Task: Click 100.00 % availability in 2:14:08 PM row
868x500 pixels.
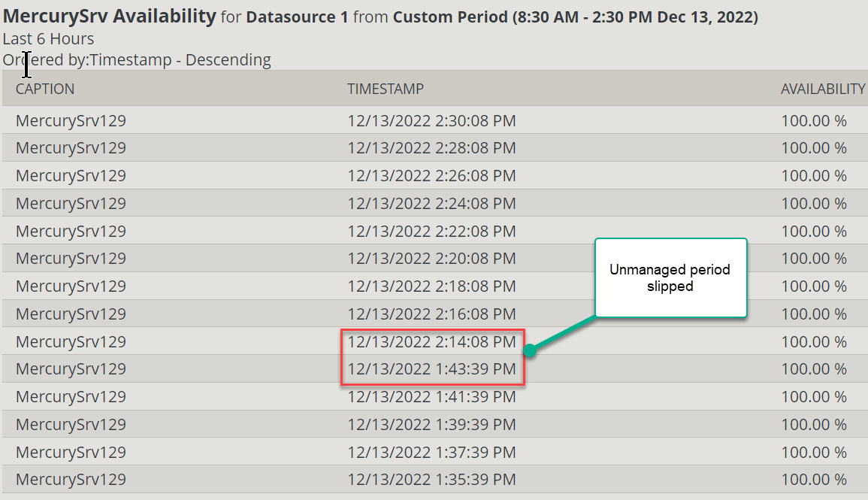Action: pos(814,341)
